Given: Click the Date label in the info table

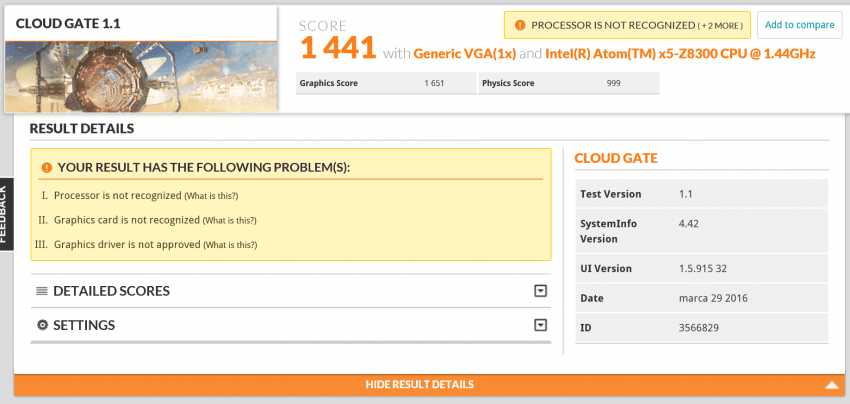Looking at the screenshot, I should coord(591,298).
